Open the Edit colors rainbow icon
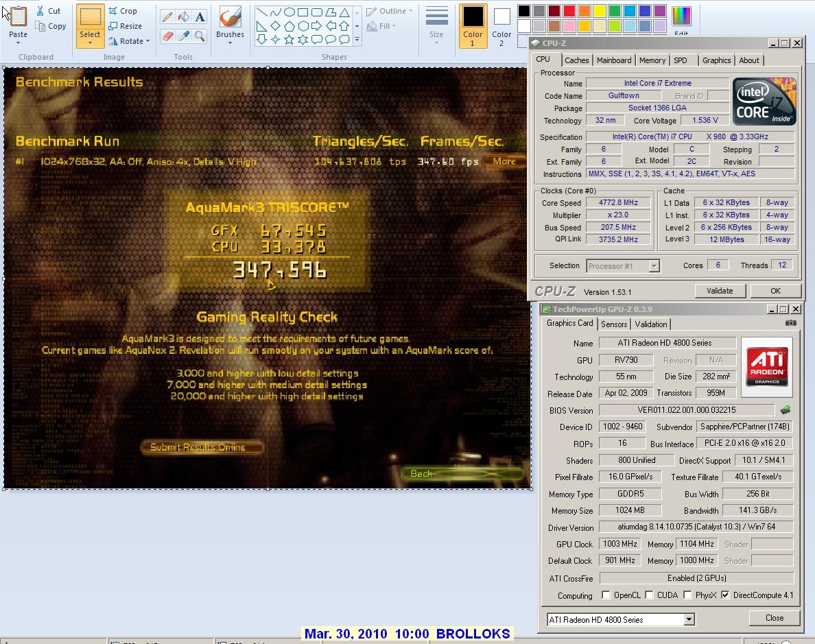 point(681,16)
